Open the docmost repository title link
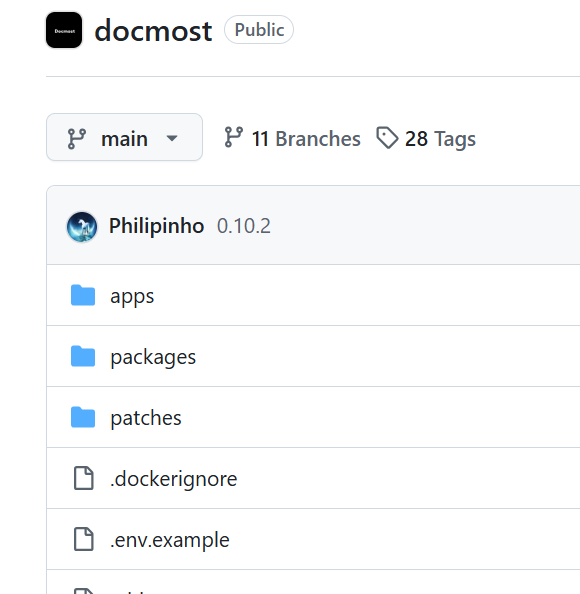The image size is (580, 594). 153,31
